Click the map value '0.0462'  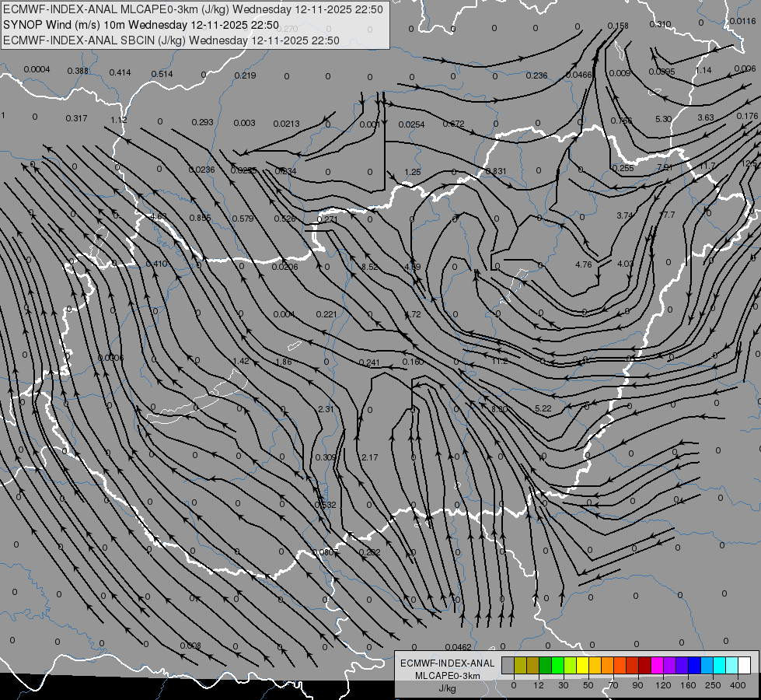(458, 647)
